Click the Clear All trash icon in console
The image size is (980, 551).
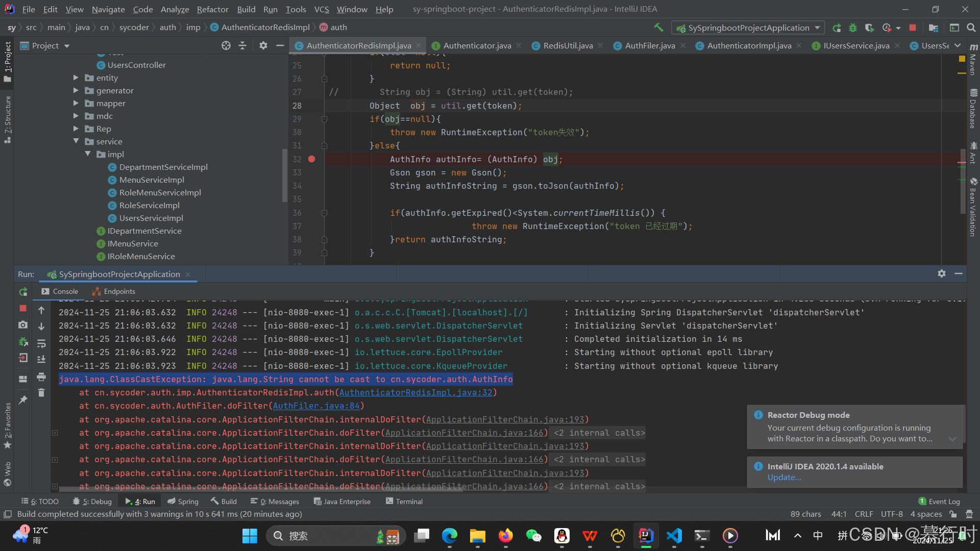pyautogui.click(x=41, y=392)
